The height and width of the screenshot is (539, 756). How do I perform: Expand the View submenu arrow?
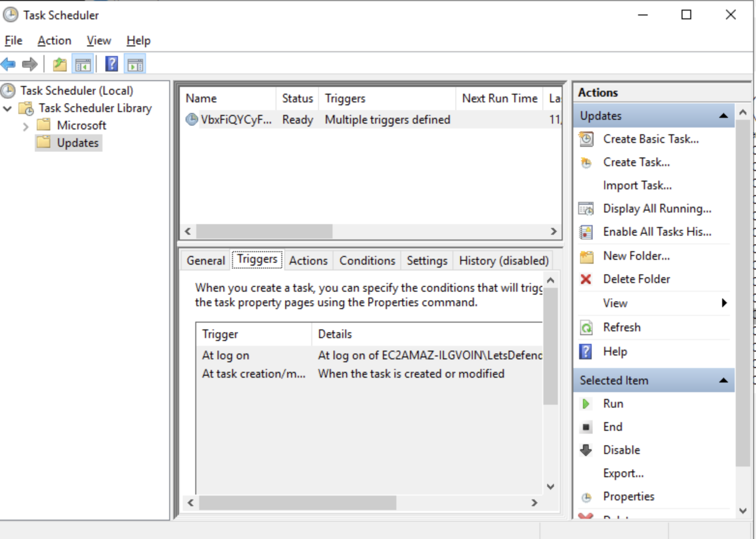724,303
